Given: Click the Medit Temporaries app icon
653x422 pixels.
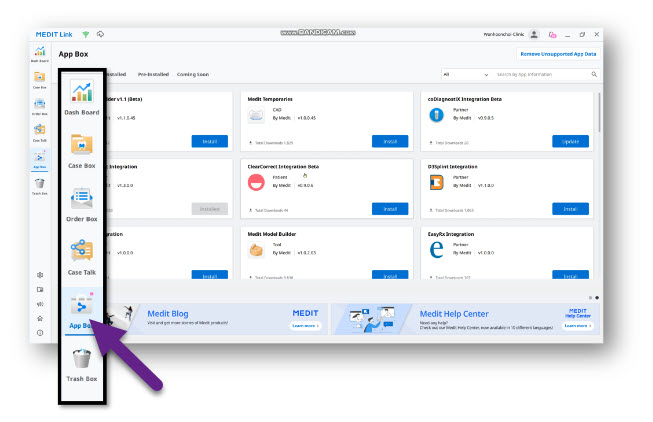Looking at the screenshot, I should point(256,115).
